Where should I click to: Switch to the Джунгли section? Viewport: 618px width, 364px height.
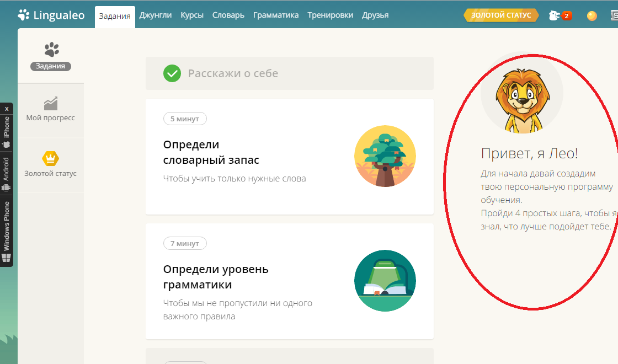tap(156, 15)
